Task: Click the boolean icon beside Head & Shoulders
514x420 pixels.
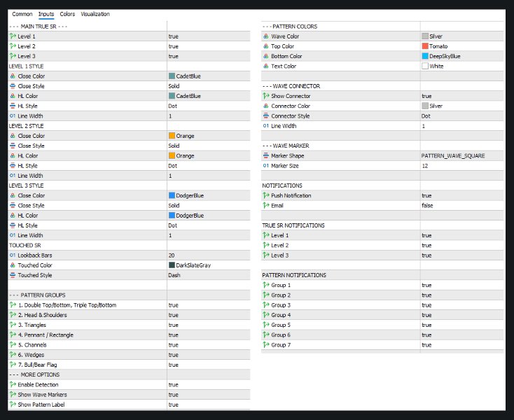Action: (x=13, y=315)
